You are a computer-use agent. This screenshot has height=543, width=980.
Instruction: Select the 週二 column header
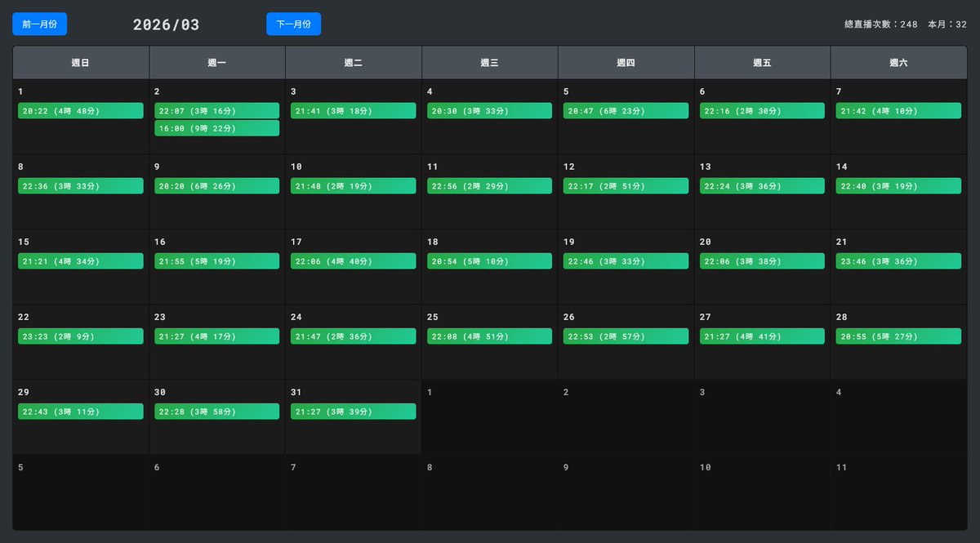pyautogui.click(x=354, y=63)
